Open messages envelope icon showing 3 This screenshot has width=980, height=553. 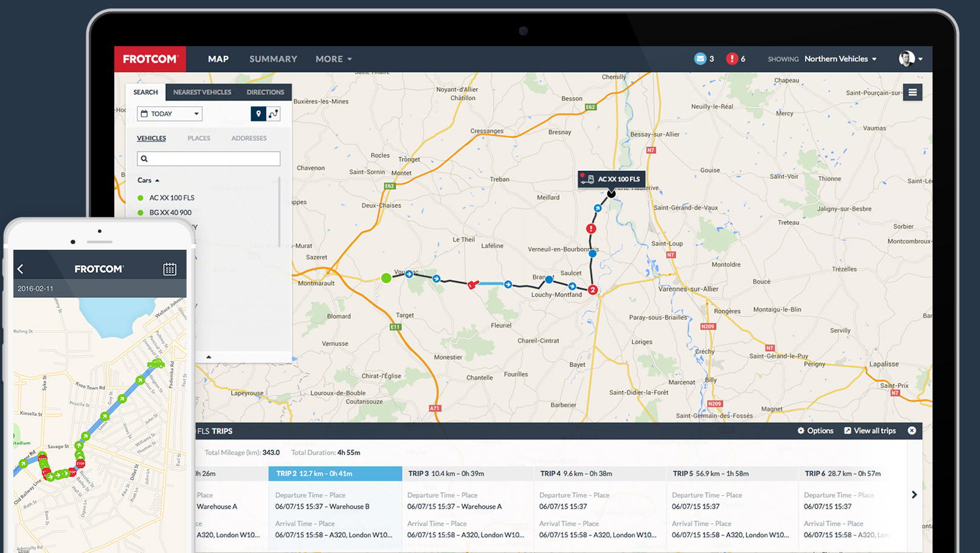pyautogui.click(x=700, y=59)
